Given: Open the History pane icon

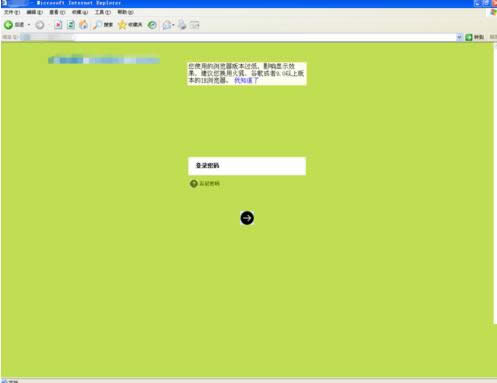Looking at the screenshot, I should pos(152,25).
